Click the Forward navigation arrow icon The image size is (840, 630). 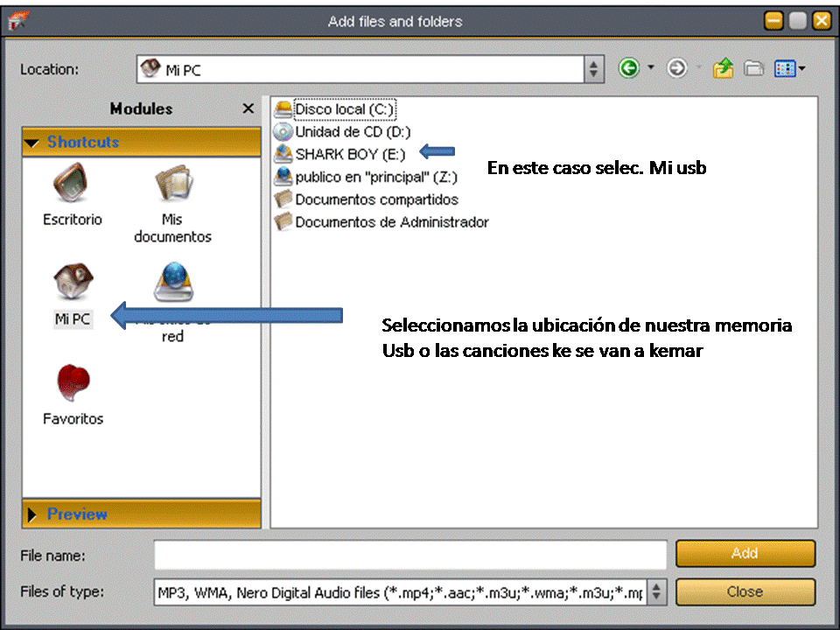677,68
